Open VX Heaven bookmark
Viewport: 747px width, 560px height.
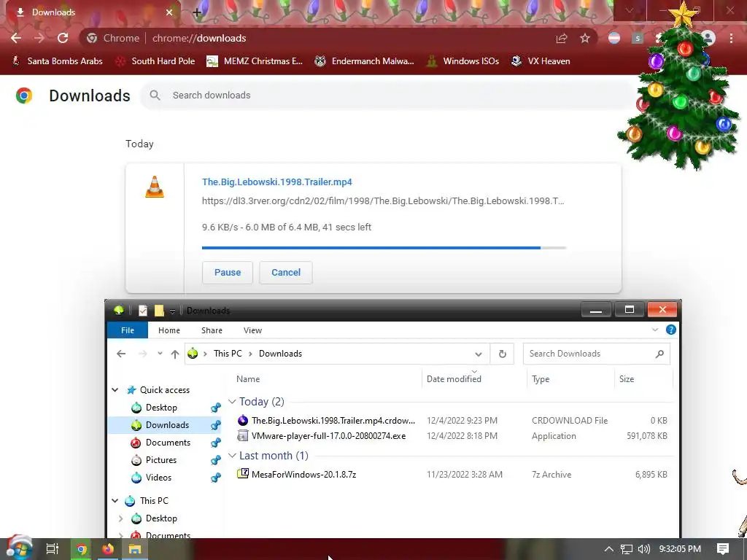(x=541, y=61)
